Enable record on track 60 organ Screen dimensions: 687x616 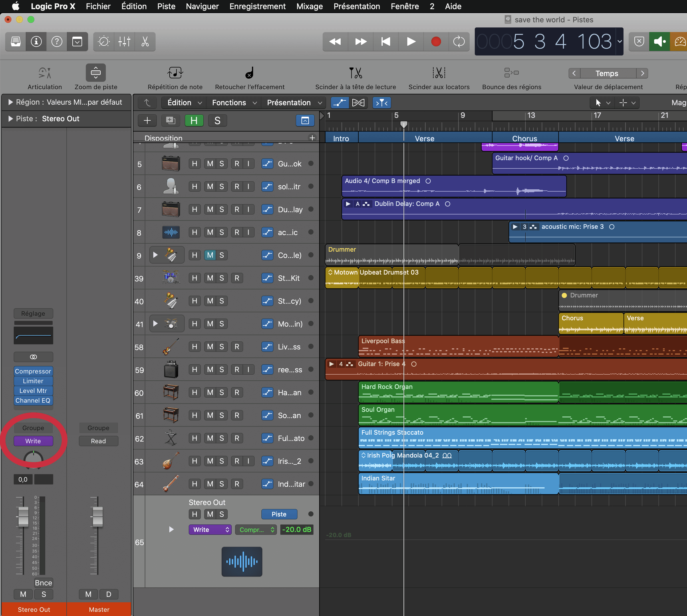(237, 392)
